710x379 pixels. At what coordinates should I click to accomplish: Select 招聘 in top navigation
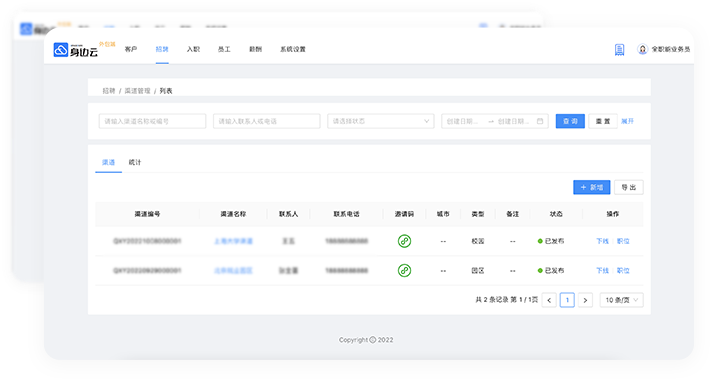click(x=162, y=49)
